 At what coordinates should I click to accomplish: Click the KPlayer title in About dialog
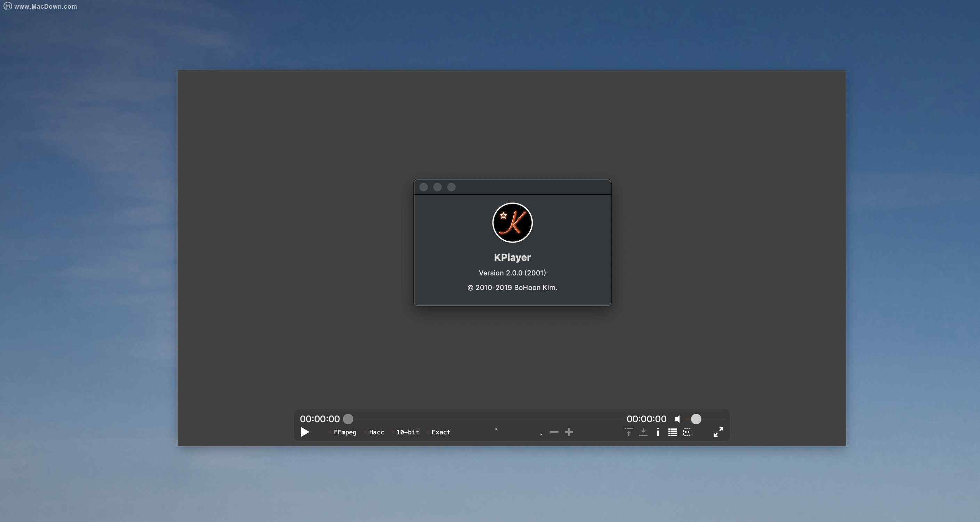(x=512, y=257)
